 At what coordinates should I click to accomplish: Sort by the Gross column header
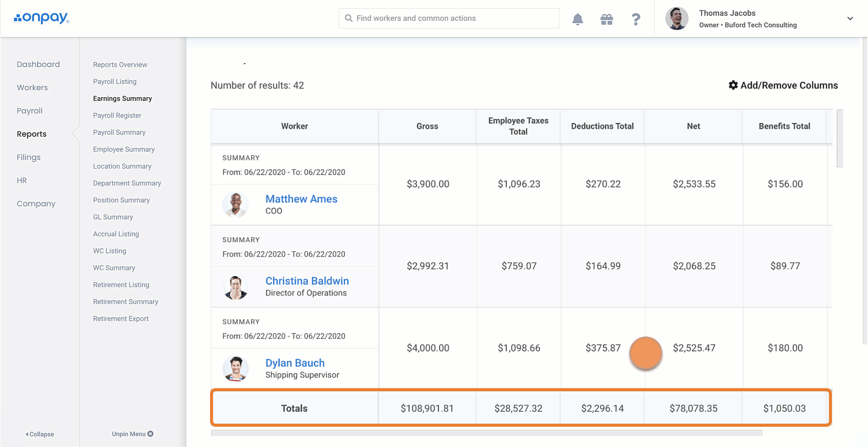click(427, 126)
